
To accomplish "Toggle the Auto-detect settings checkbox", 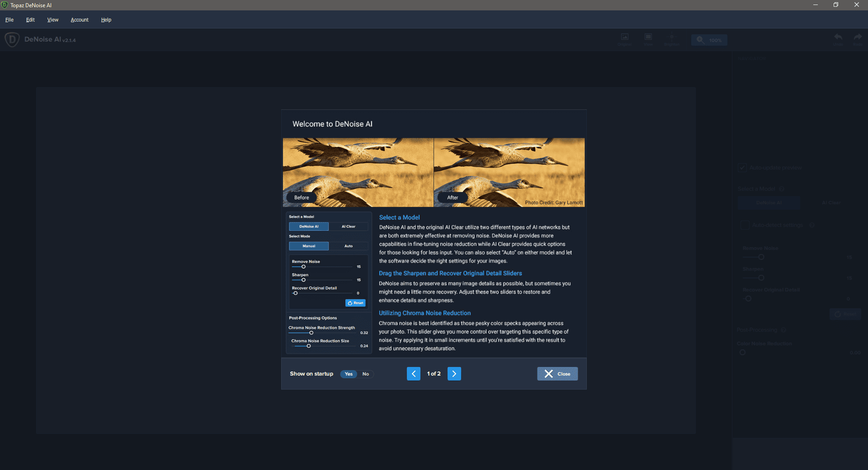I will pyautogui.click(x=745, y=225).
